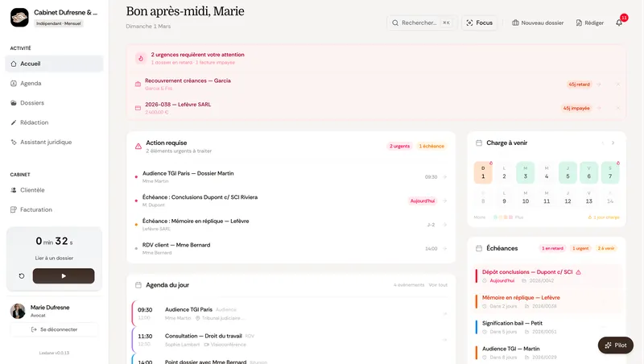Click Marie Dufresne profile avatar
The image size is (644, 364).
coord(18,311)
